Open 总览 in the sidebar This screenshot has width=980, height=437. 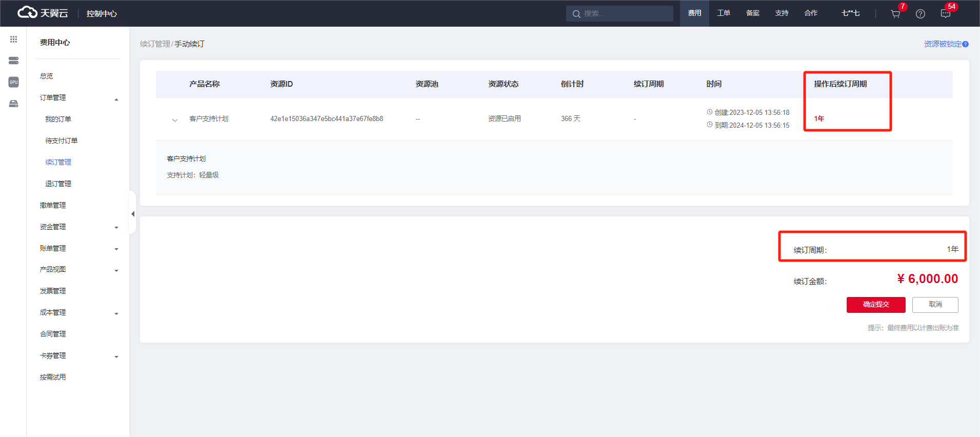(47, 76)
